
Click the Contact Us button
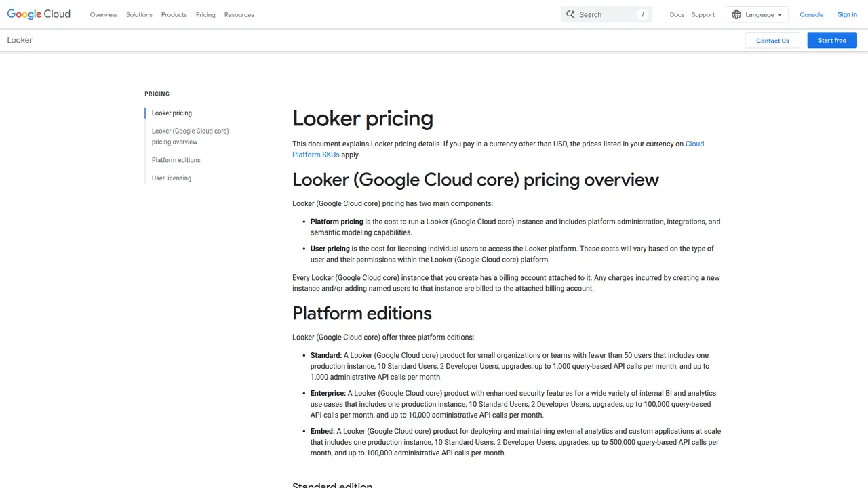pos(772,40)
